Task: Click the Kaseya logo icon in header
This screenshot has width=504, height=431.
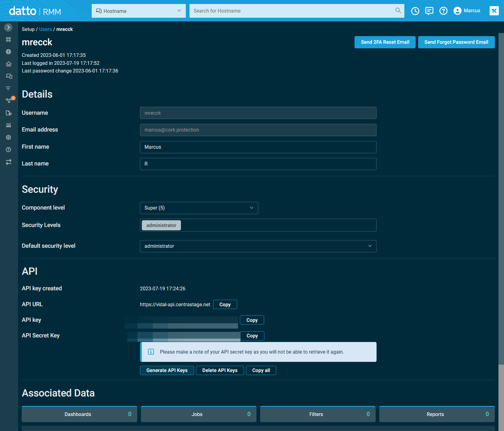Action: 494,11
